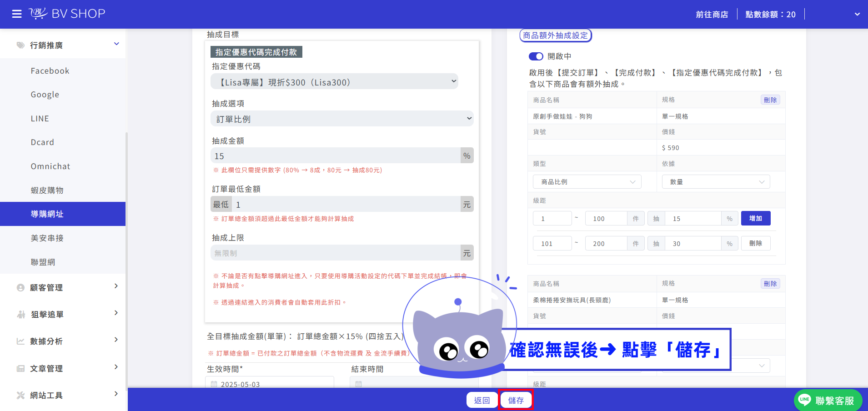The image size is (868, 411).
Task: Click the calendar icon in 結束時間 field
Action: [358, 384]
